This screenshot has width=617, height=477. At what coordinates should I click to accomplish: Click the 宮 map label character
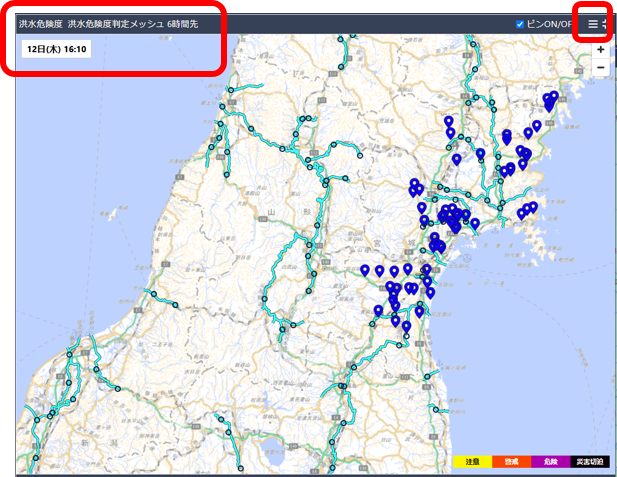377,243
